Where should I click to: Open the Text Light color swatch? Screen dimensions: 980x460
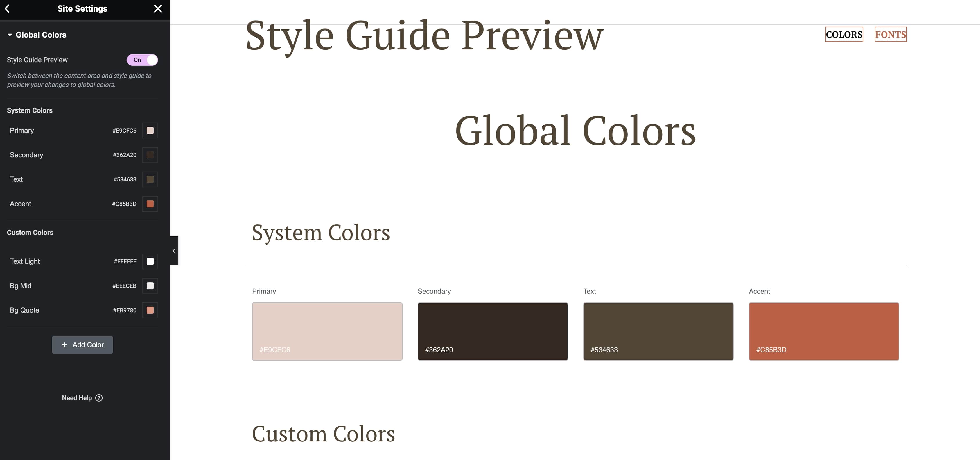[x=150, y=261]
